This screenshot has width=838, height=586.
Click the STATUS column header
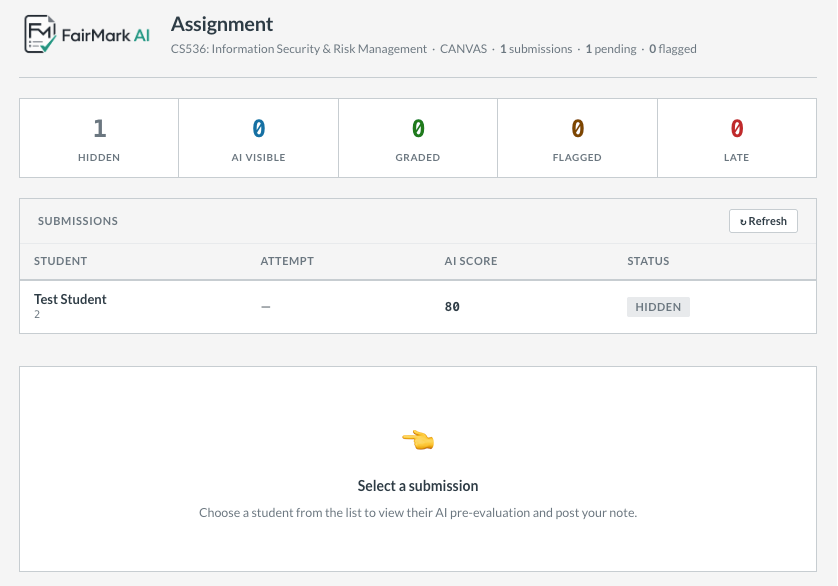[648, 261]
